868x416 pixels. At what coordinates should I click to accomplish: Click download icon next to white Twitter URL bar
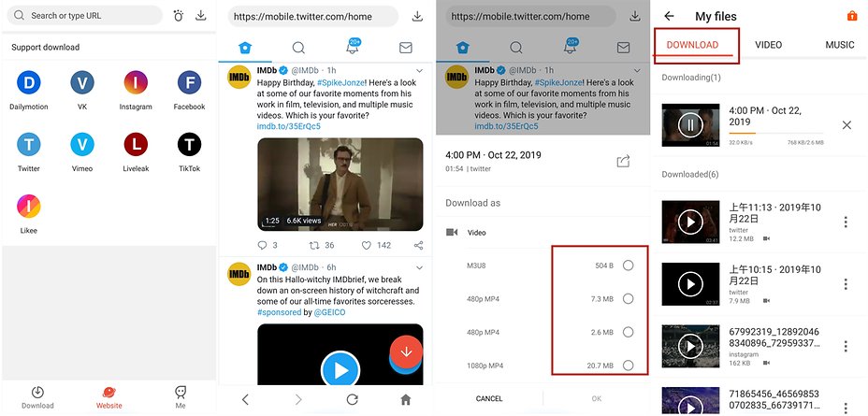coord(417,17)
